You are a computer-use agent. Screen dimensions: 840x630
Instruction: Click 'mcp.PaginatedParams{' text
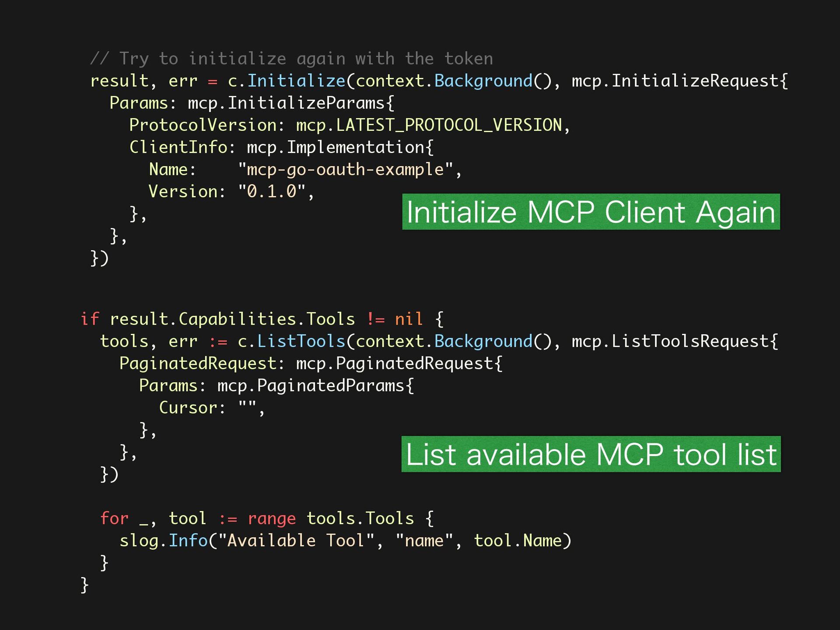[315, 386]
